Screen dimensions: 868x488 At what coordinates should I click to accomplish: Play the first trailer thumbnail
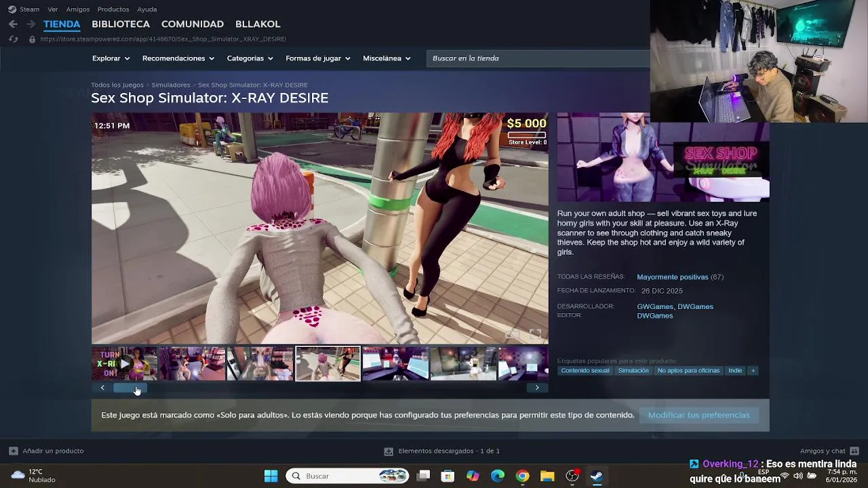[124, 364]
